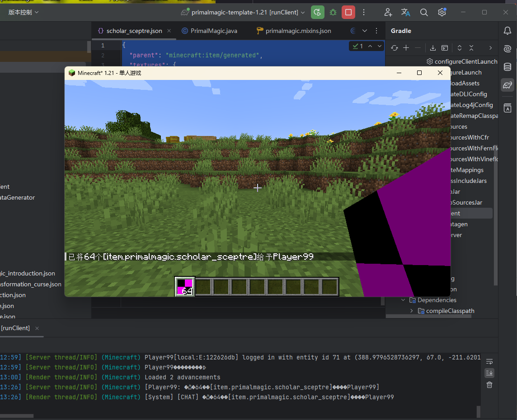
Task: Click the translate icon in title bar
Action: 405,13
